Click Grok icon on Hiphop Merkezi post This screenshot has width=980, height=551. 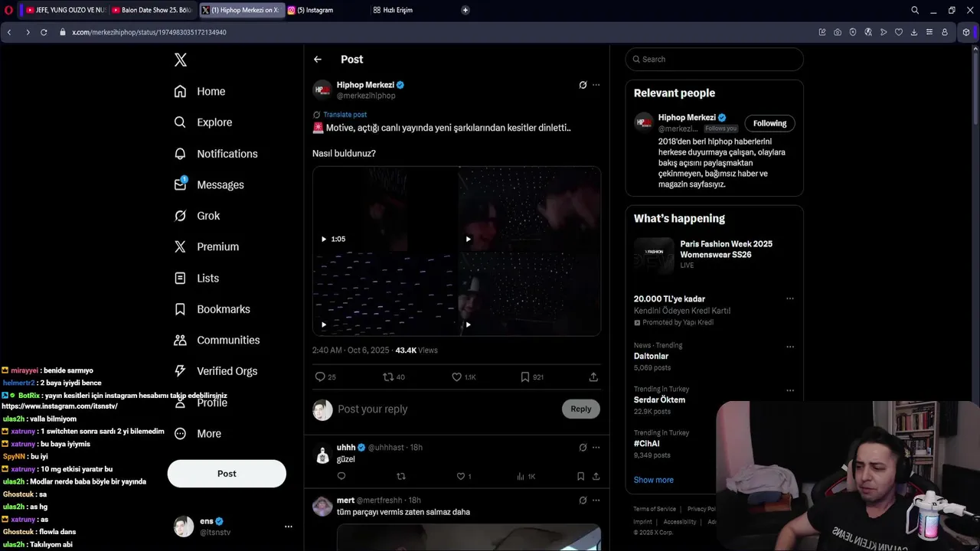tap(583, 85)
